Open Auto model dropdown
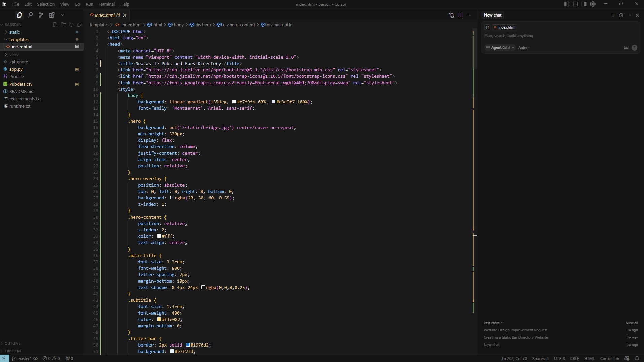This screenshot has height=362, width=644. tap(524, 48)
